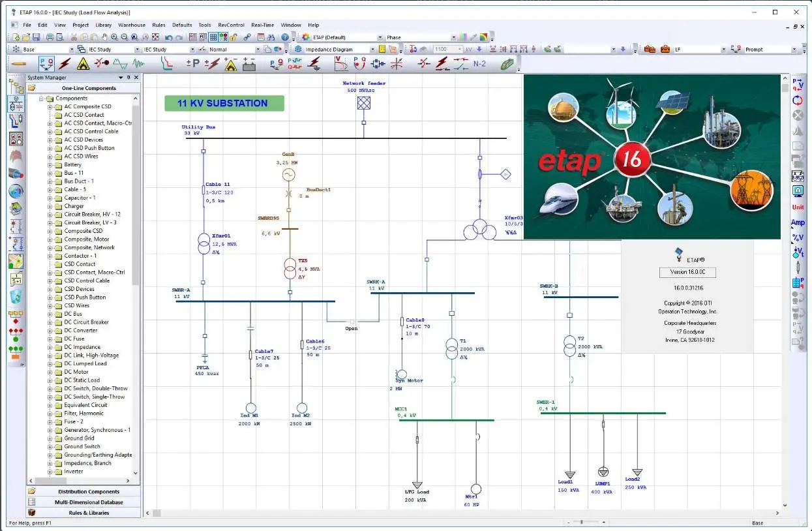Open the Multi-Dimensional Database panel
Screen dimensions: 812x531
83,502
